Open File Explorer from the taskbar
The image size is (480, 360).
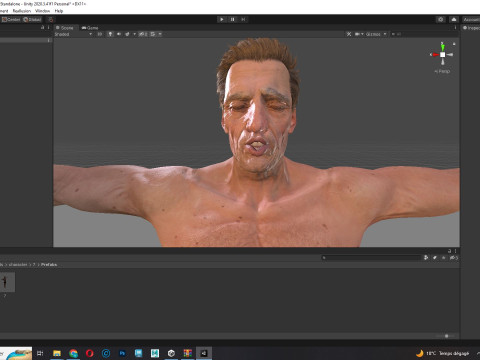tap(57, 353)
